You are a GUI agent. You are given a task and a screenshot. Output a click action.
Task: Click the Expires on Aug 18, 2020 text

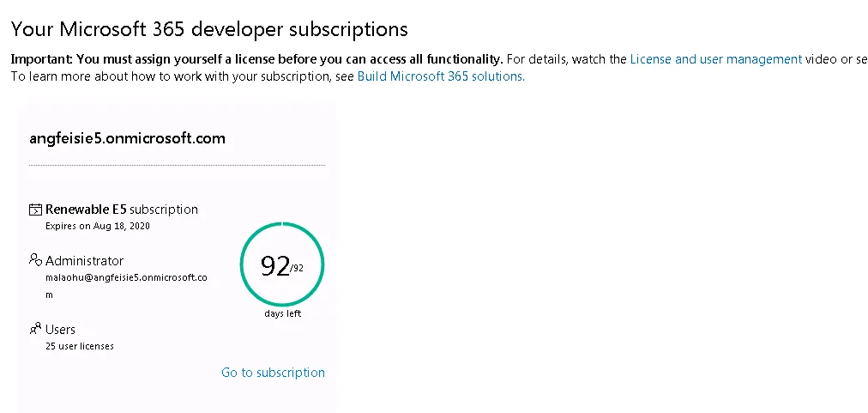tap(97, 226)
